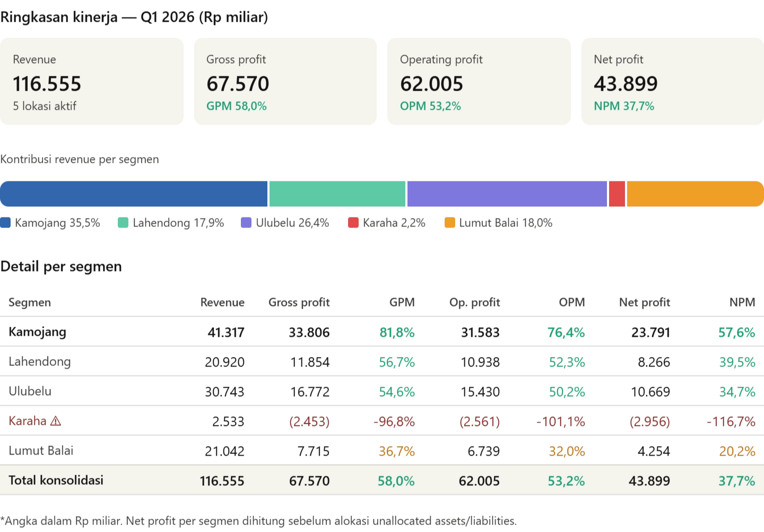This screenshot has width=764, height=532.
Task: Click the "NPM" column header
Action: (742, 302)
